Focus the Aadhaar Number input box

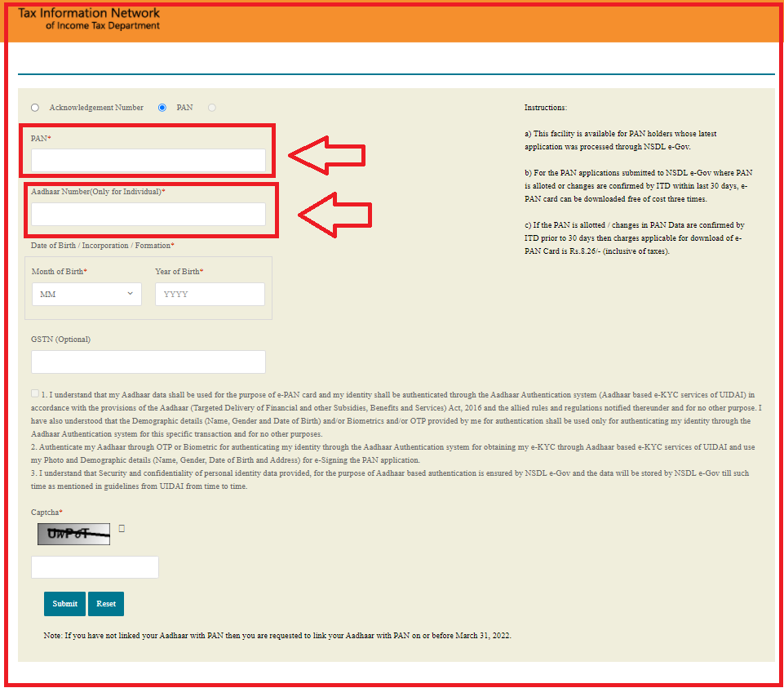tap(148, 214)
